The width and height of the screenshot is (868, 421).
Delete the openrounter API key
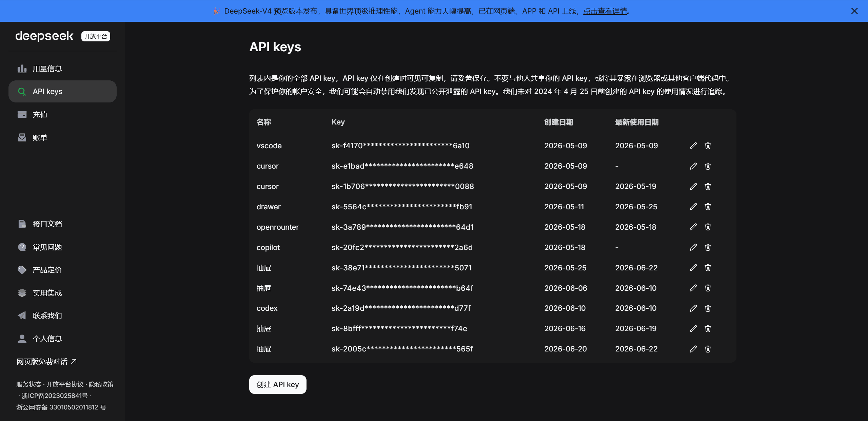pos(708,227)
